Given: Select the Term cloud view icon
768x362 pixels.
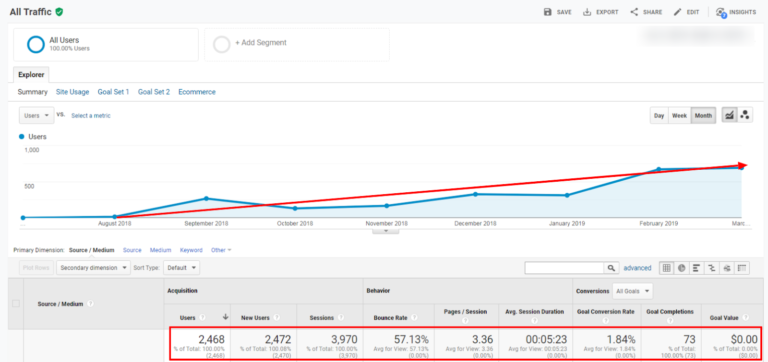Looking at the screenshot, I should (x=727, y=268).
